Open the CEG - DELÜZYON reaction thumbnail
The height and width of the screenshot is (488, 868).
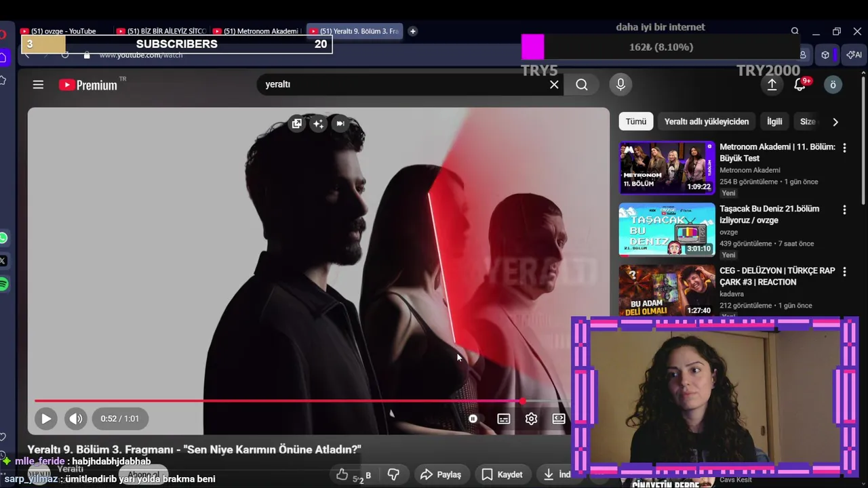click(667, 291)
